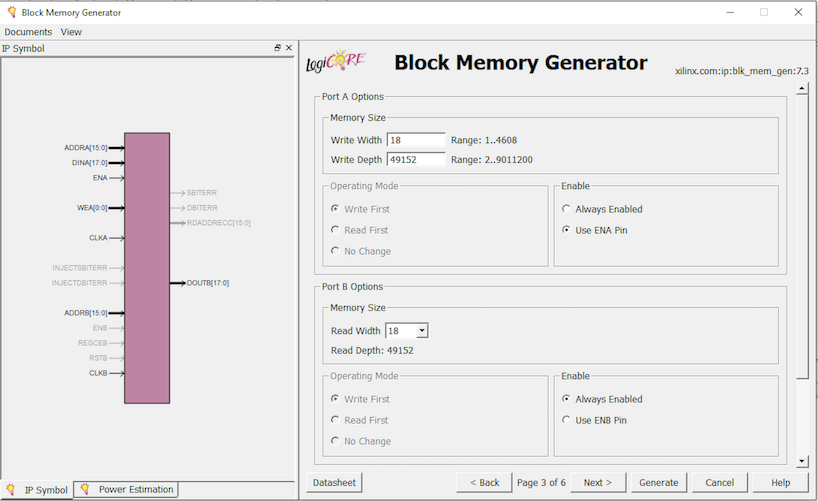Click the ENA port label

100,178
